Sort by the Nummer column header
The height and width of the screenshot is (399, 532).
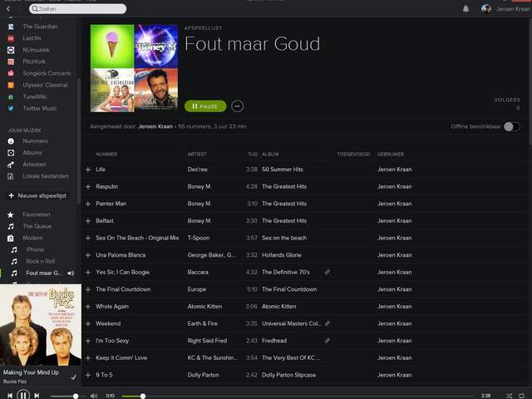106,154
